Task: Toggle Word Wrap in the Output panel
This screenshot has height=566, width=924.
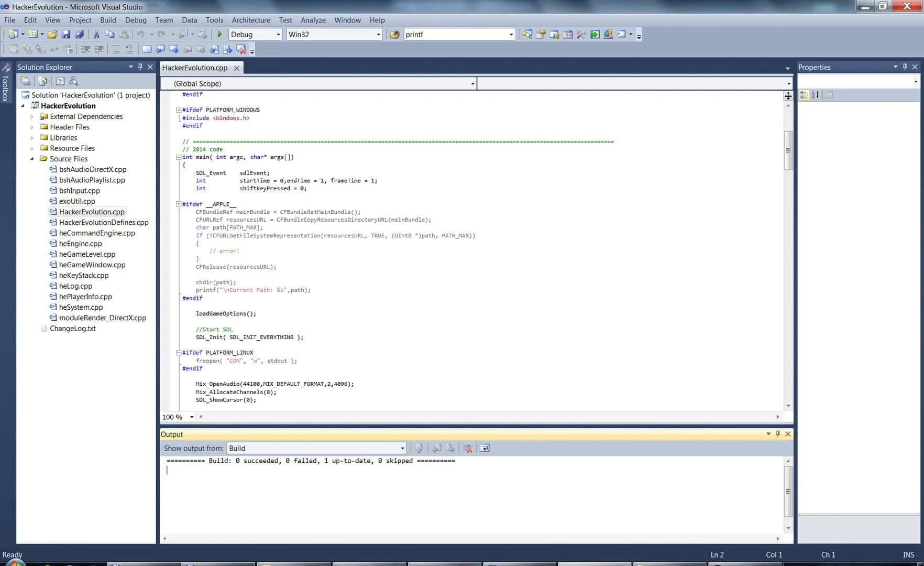Action: pyautogui.click(x=485, y=448)
